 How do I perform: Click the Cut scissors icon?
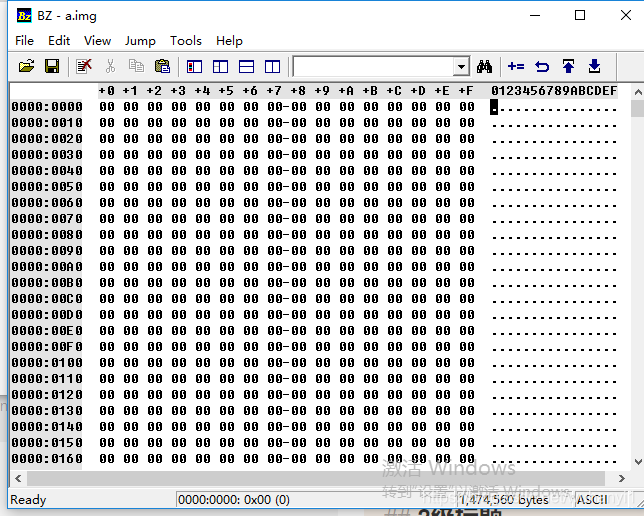click(110, 66)
